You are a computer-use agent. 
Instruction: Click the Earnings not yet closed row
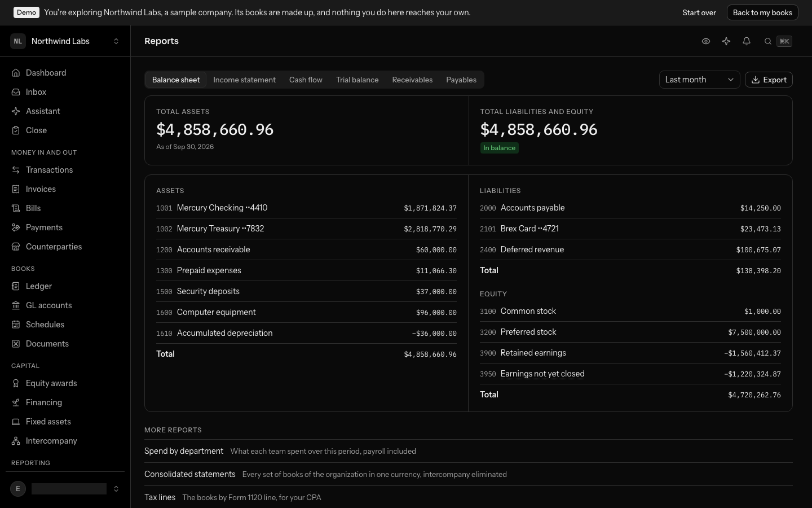[x=630, y=374]
